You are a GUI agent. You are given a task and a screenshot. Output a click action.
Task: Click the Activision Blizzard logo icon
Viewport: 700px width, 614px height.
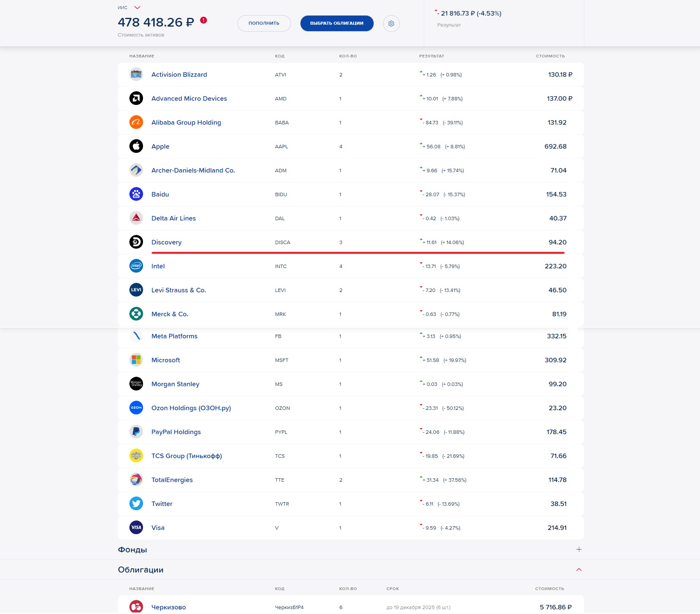pyautogui.click(x=136, y=75)
